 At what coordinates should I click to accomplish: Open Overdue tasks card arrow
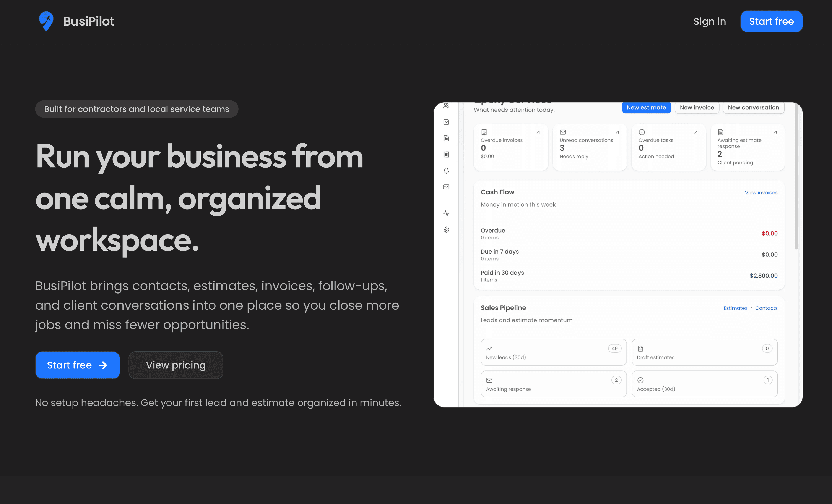pyautogui.click(x=695, y=132)
